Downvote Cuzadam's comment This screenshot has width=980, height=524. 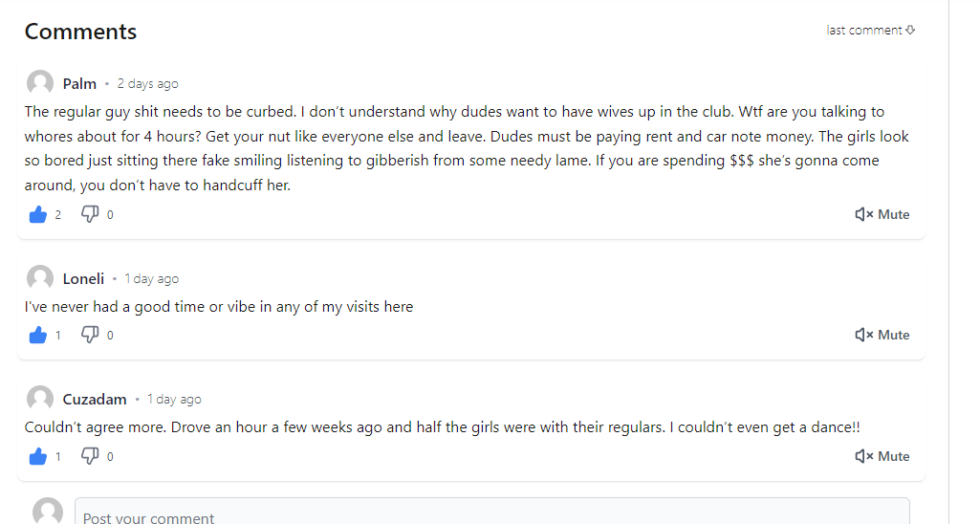(90, 457)
